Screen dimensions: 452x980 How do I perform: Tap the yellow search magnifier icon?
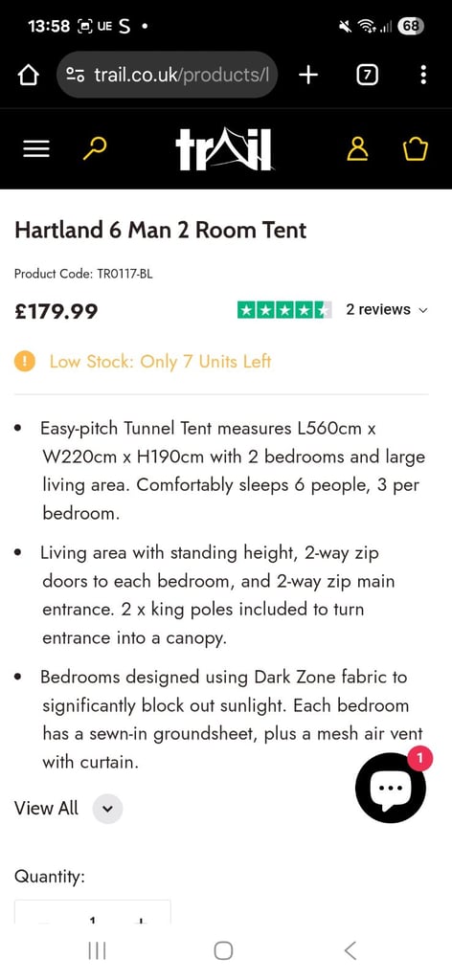pos(95,148)
